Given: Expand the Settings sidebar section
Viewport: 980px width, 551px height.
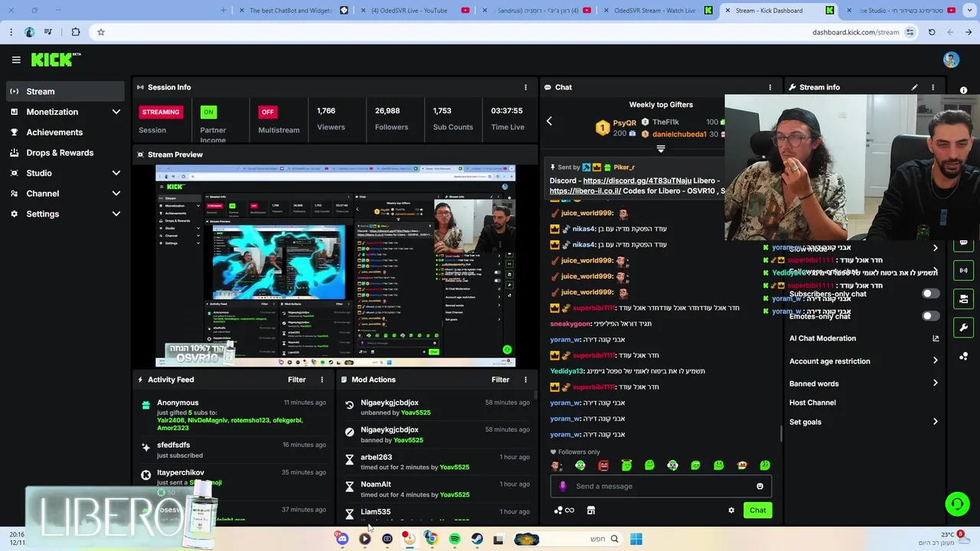Looking at the screenshot, I should (x=116, y=214).
